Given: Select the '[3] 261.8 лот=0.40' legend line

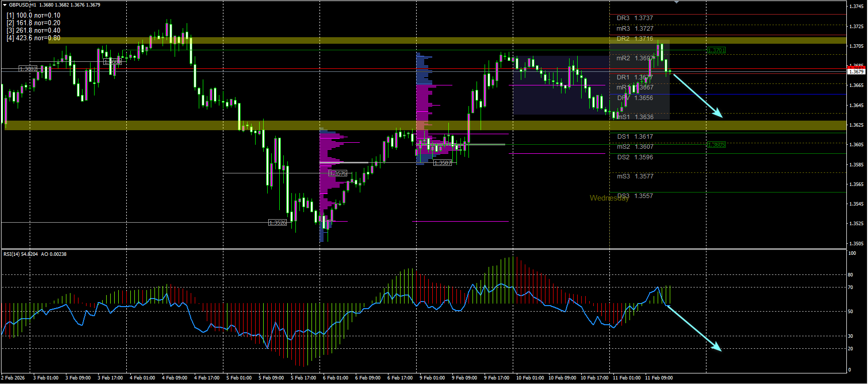Looking at the screenshot, I should tap(33, 31).
